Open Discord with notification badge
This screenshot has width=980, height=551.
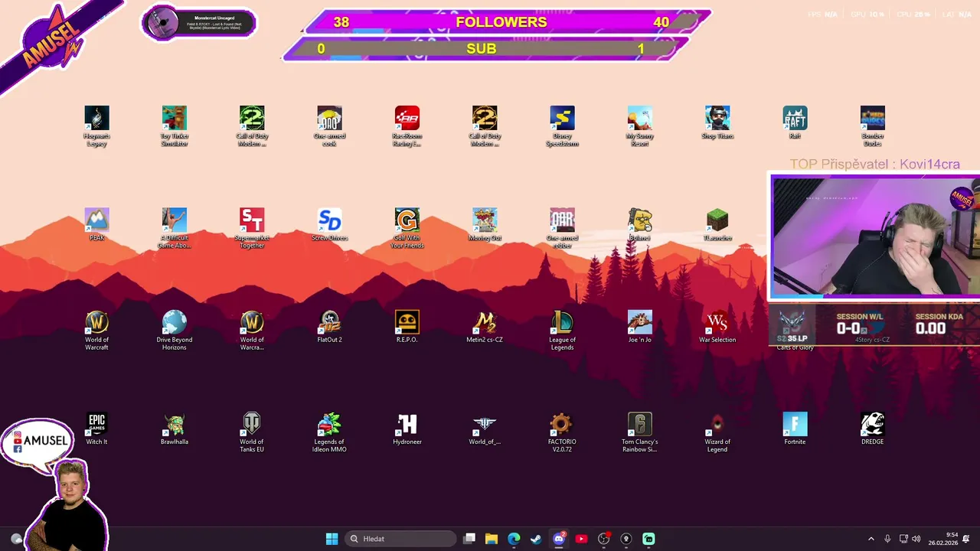click(x=559, y=539)
